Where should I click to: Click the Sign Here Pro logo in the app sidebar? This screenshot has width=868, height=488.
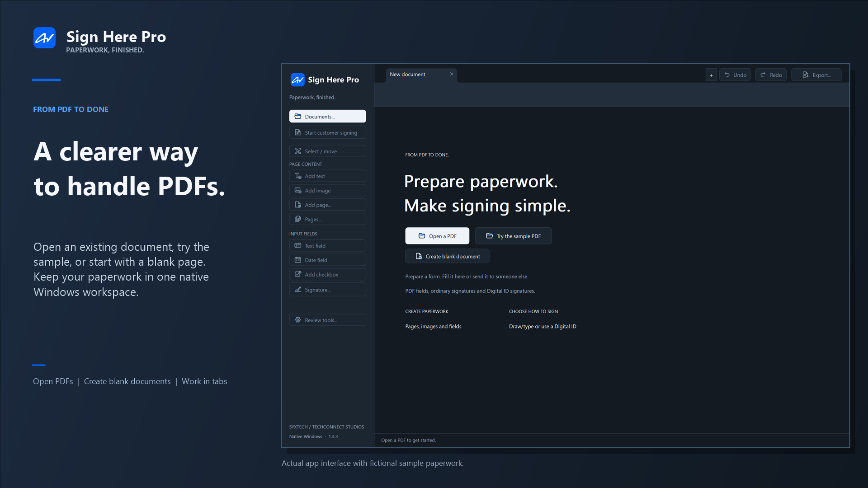pyautogui.click(x=297, y=80)
